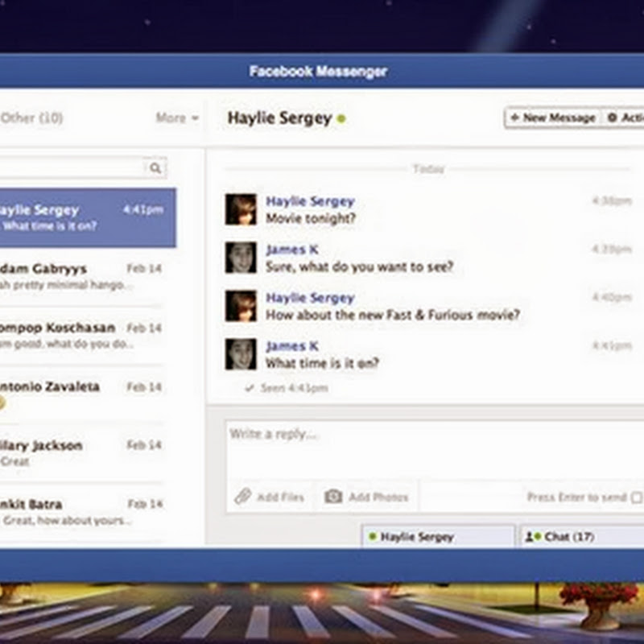The image size is (644, 644).
Task: Click the 'Today' date separator label
Action: point(428,169)
